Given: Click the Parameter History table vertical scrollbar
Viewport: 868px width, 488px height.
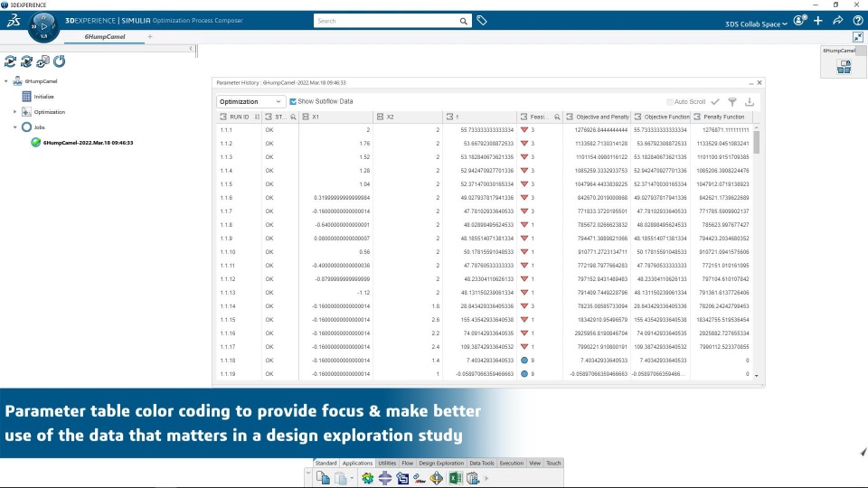Looking at the screenshot, I should (x=756, y=141).
